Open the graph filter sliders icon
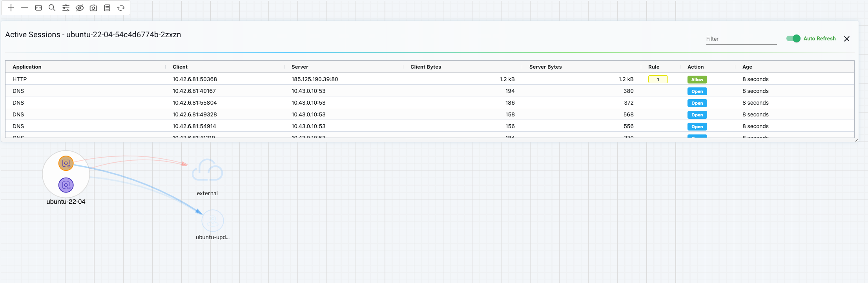Screen dimensions: 868x283 click(x=66, y=8)
